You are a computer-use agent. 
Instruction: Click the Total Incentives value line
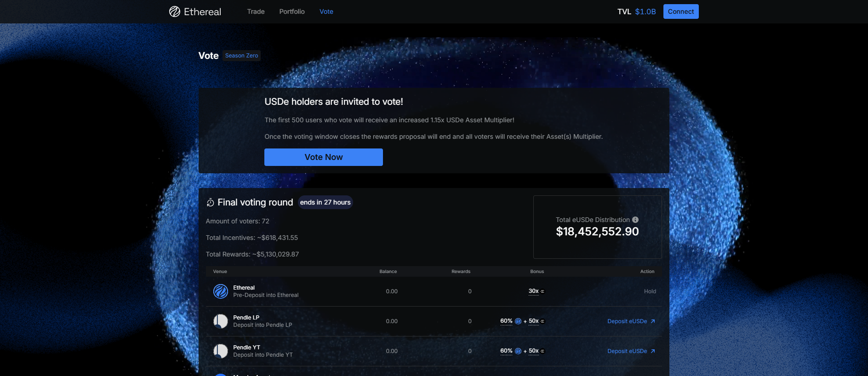252,238
